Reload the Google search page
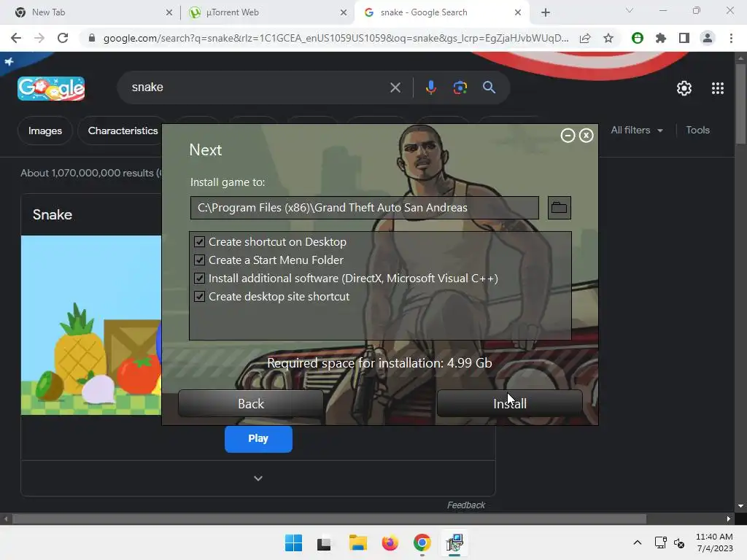 63,38
